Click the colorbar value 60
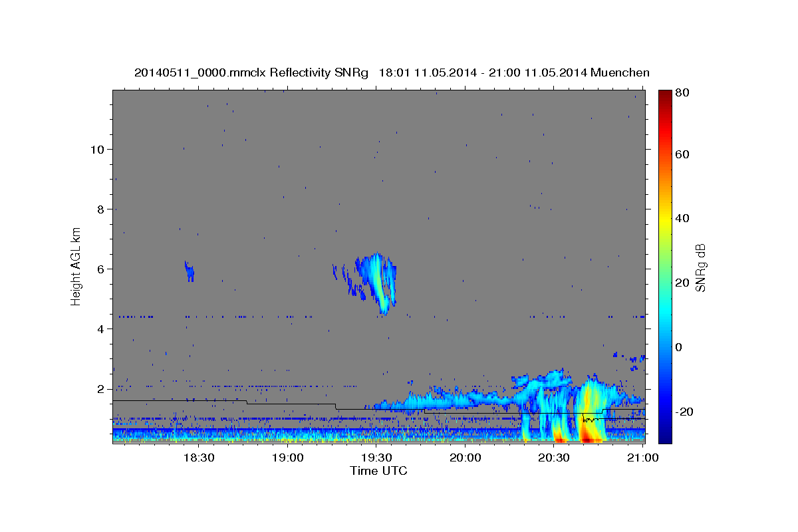 [682, 154]
